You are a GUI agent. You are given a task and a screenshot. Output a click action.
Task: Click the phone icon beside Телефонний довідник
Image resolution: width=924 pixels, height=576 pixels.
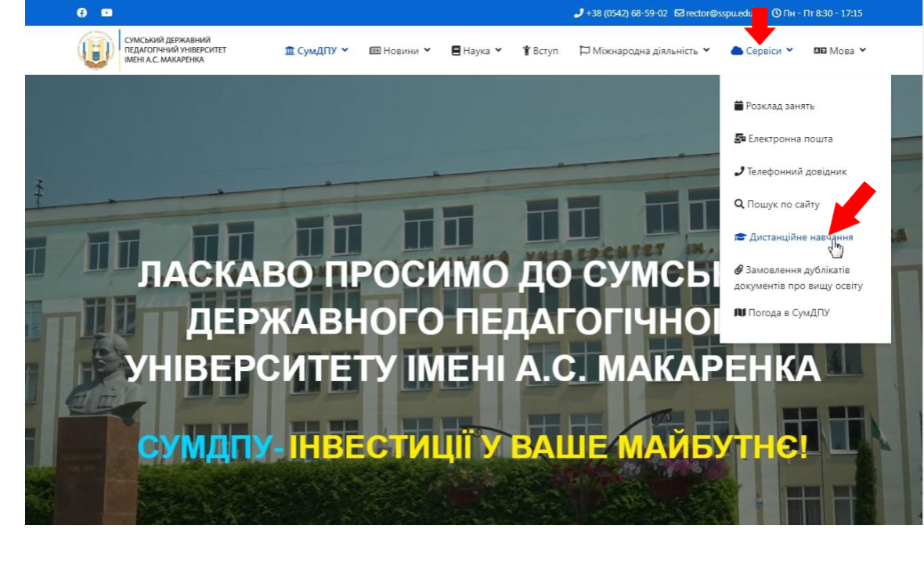(739, 171)
